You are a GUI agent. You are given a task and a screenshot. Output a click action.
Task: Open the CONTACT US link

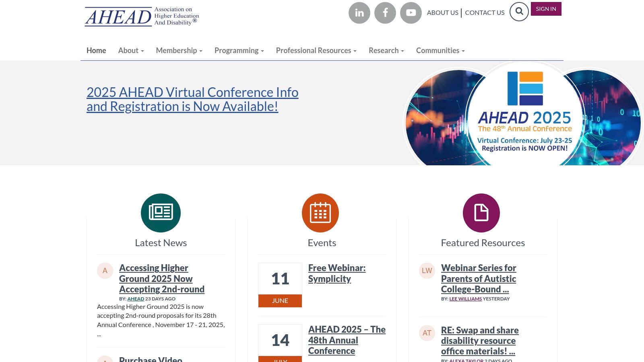(485, 12)
